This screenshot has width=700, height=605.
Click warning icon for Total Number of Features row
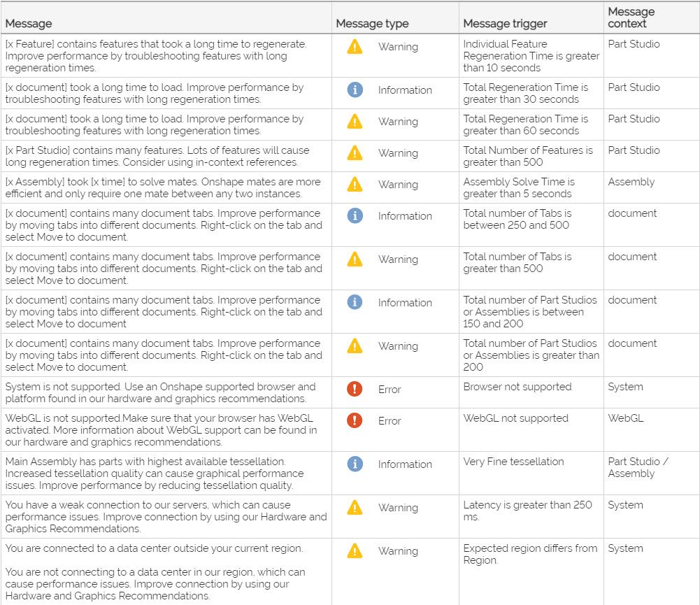(355, 153)
